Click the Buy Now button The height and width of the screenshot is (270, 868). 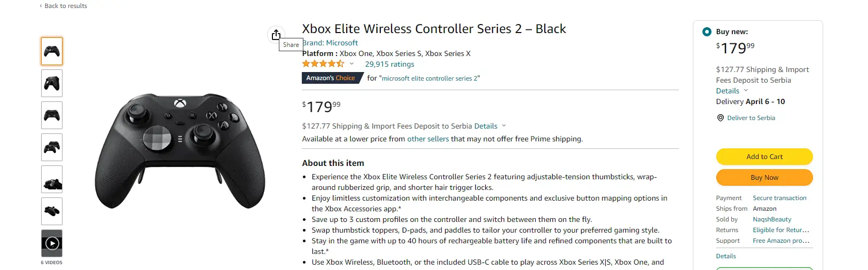764,177
